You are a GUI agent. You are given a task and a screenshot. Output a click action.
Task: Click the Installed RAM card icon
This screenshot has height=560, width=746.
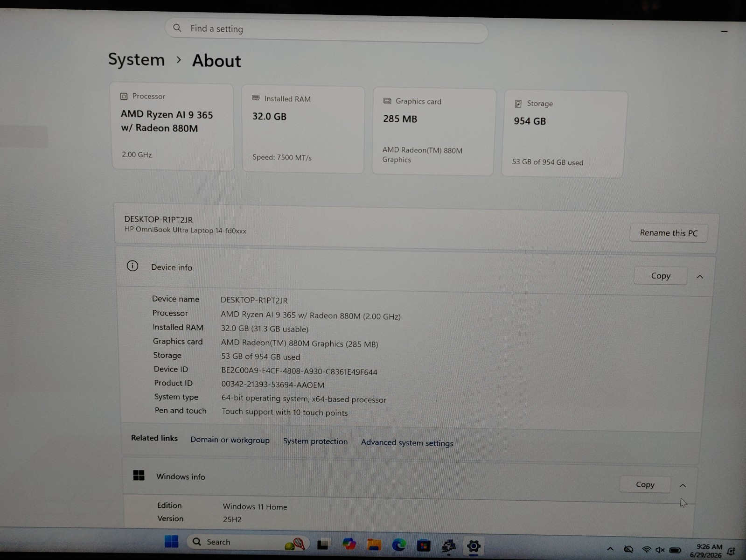[256, 98]
